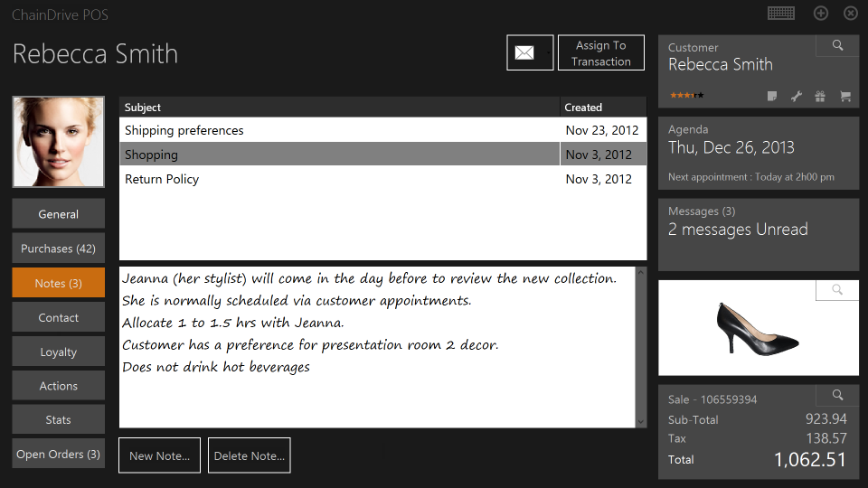
Task: Open the Agenda tile for Thu, Dec 26, 2013
Action: point(759,153)
